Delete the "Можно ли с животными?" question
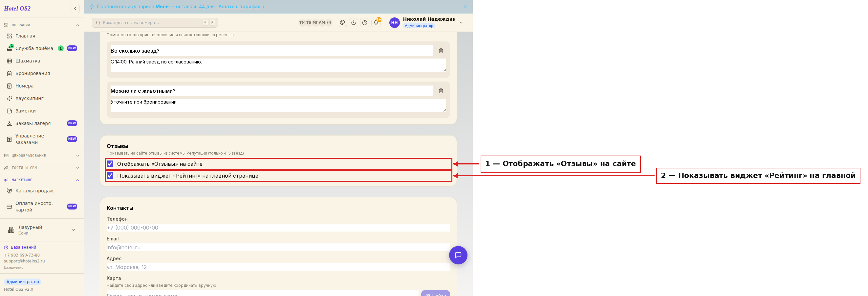This screenshot has width=868, height=296. [x=441, y=91]
